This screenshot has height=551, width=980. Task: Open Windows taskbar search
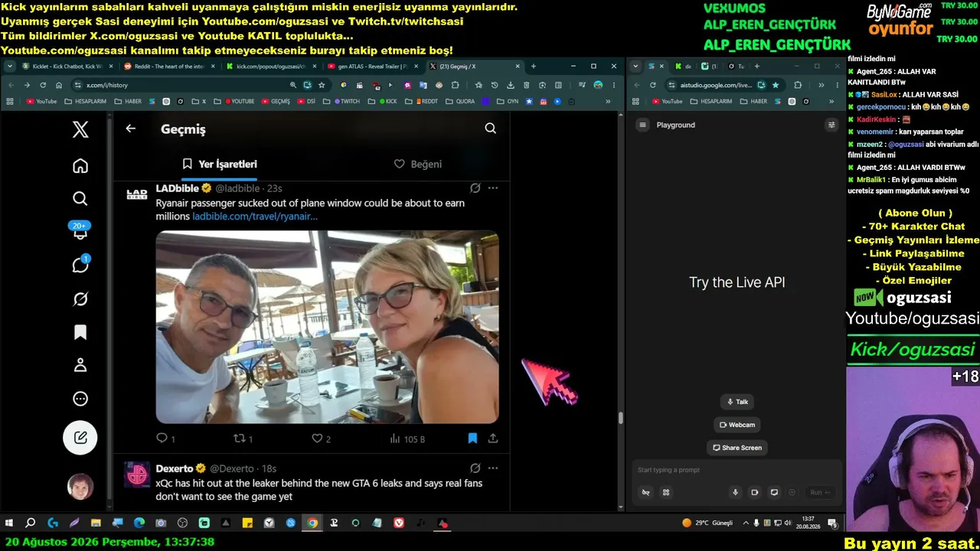[31, 523]
